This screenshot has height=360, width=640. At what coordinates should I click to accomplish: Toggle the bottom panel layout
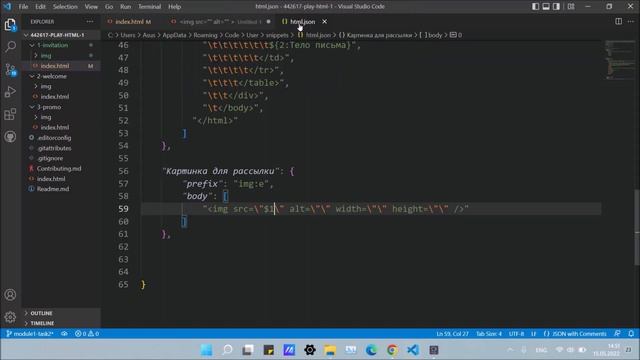pos(546,7)
